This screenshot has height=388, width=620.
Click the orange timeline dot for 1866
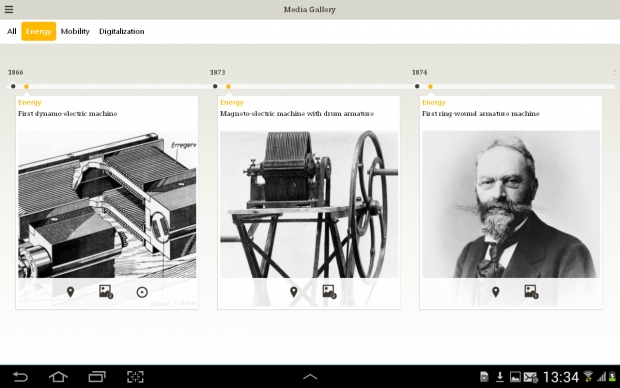pyautogui.click(x=26, y=86)
